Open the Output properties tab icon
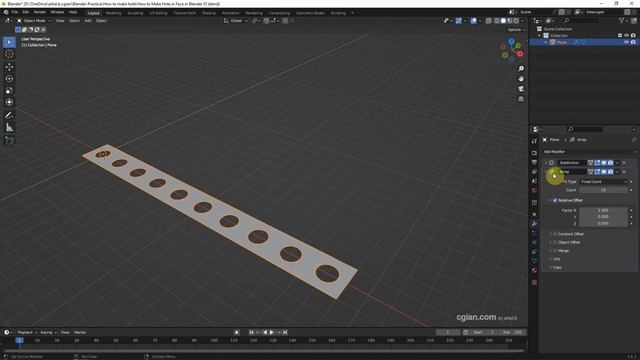This screenshot has width=640, height=360. pos(534,162)
